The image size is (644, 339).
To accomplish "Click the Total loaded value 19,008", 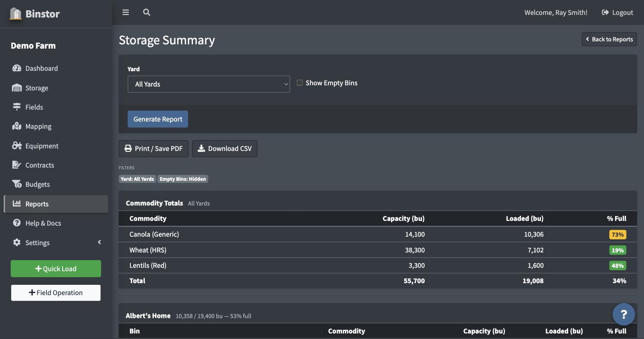I will click(533, 281).
